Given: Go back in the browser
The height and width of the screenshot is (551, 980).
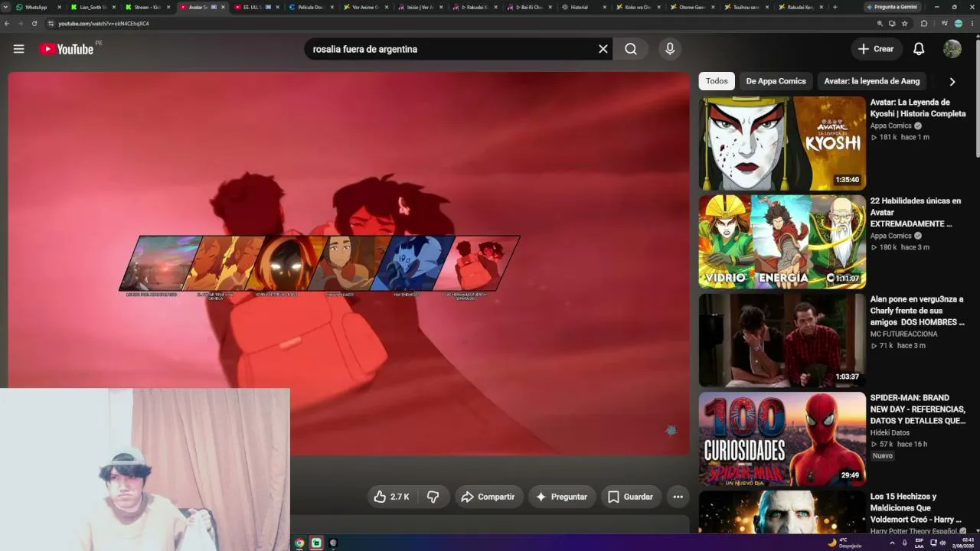Looking at the screenshot, I should pyautogui.click(x=7, y=24).
